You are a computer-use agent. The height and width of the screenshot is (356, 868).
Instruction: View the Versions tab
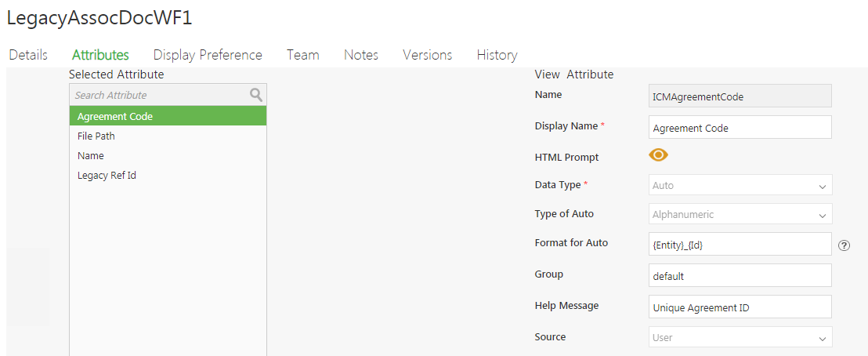point(427,55)
